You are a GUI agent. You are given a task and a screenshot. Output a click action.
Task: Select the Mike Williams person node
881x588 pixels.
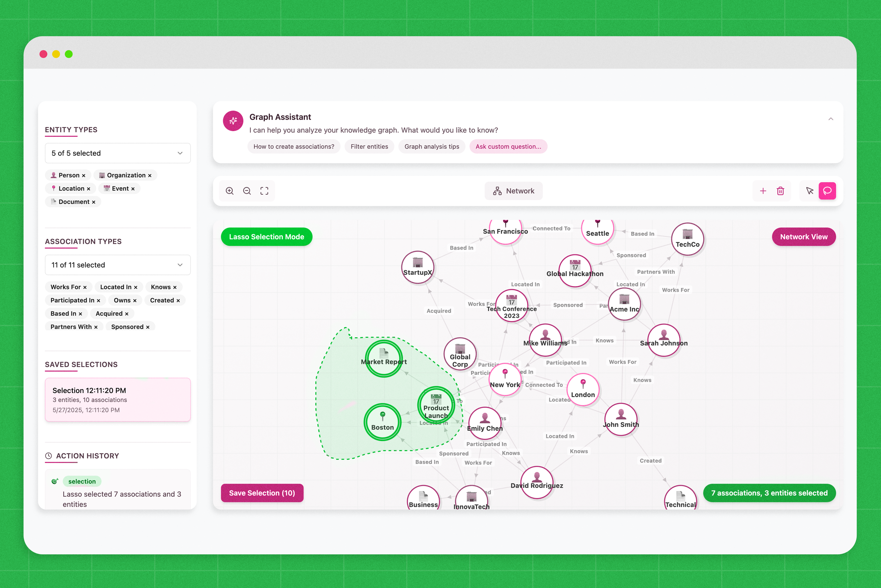point(545,340)
